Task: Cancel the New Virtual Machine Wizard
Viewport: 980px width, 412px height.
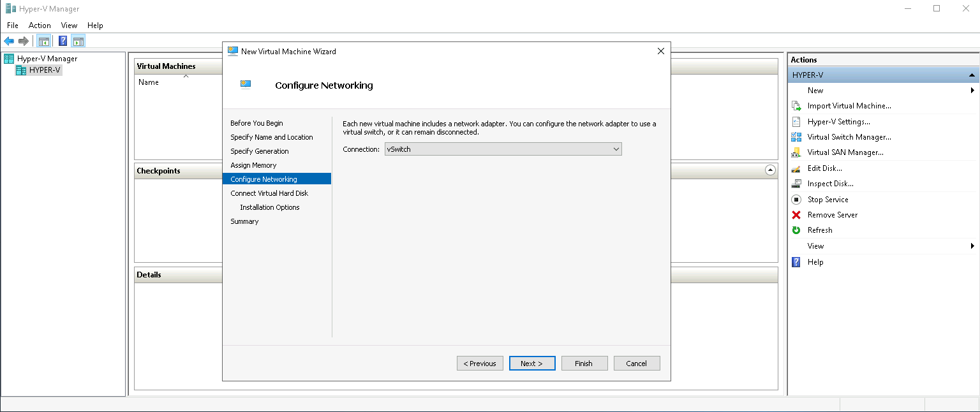Action: [636, 364]
